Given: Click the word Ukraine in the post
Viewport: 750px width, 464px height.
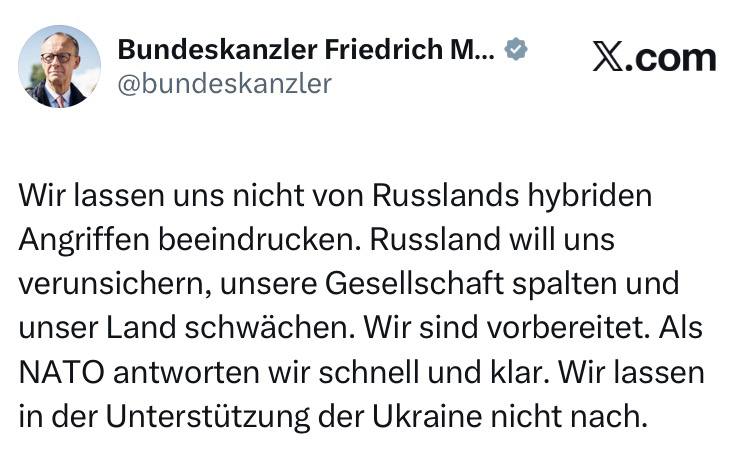Looking at the screenshot, I should click(427, 416).
